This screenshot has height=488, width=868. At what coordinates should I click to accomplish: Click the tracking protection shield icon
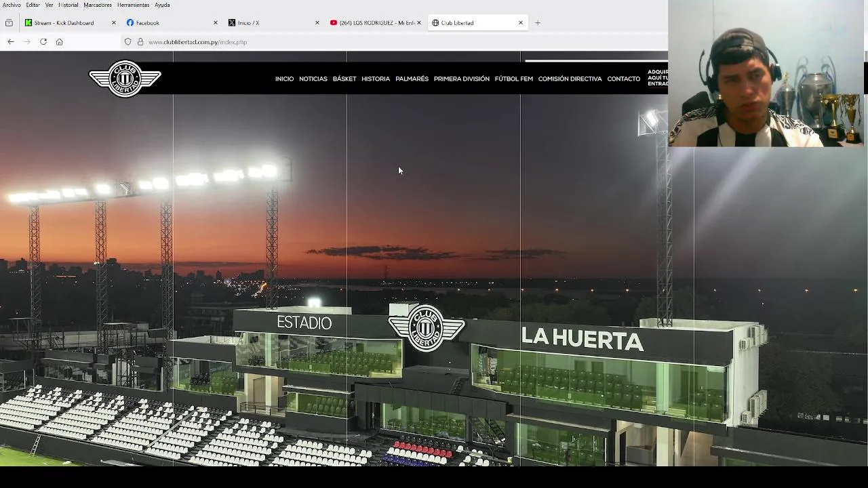127,42
